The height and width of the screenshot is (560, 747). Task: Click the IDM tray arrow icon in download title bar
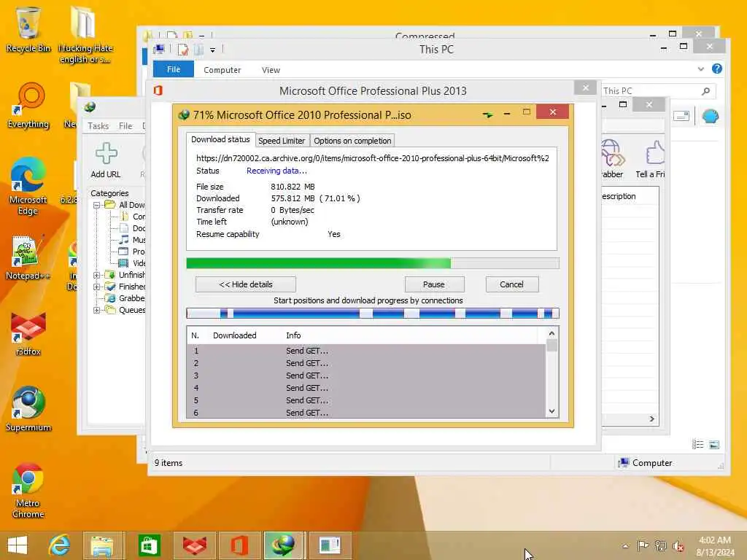point(487,114)
